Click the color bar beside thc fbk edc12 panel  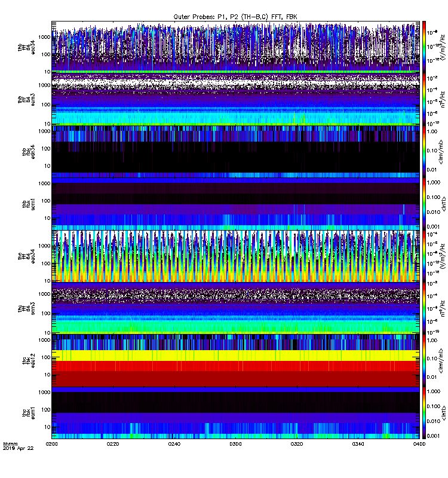[424, 360]
